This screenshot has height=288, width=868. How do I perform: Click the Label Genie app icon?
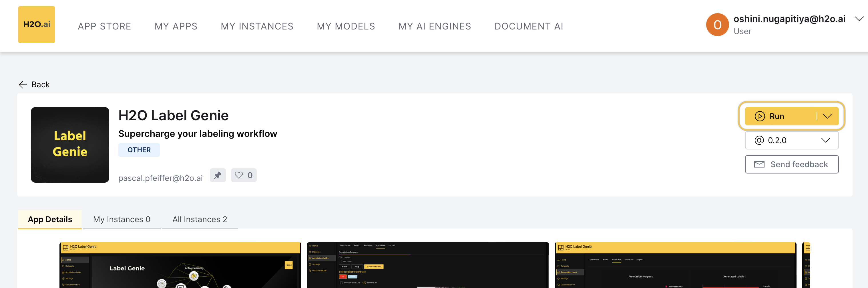(70, 145)
